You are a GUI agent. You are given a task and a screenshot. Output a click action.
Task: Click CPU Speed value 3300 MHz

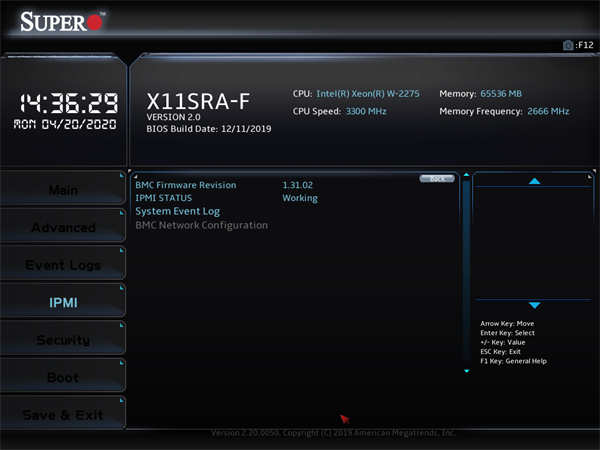(366, 111)
